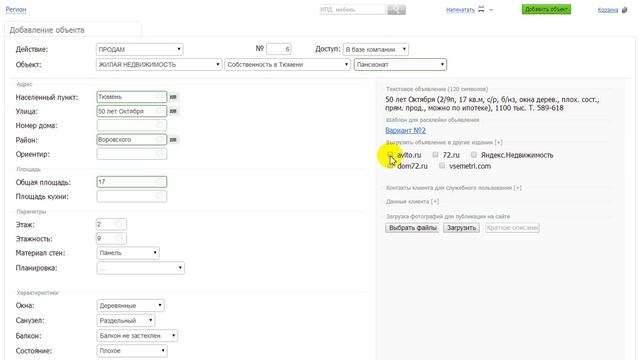Expand Контакты клиента для служебного пользования [+]

coord(453,188)
